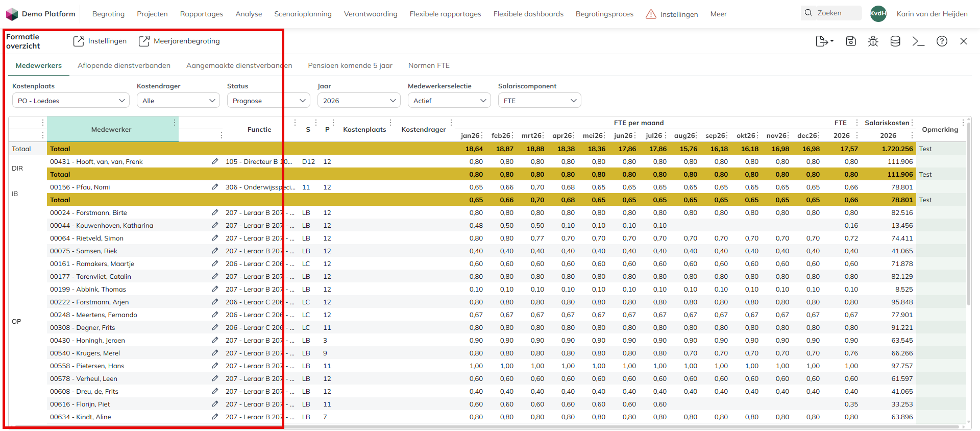Close the Formatie overzicht panel
Screen dimensions: 980x431
point(964,41)
